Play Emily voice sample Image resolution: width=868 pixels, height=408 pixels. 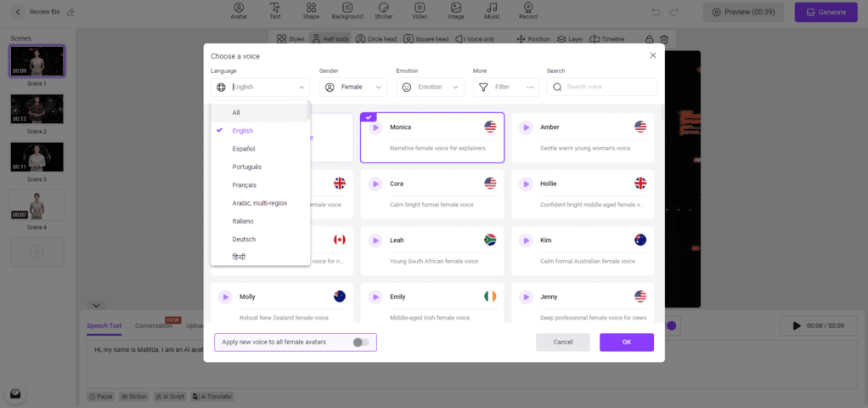click(375, 297)
